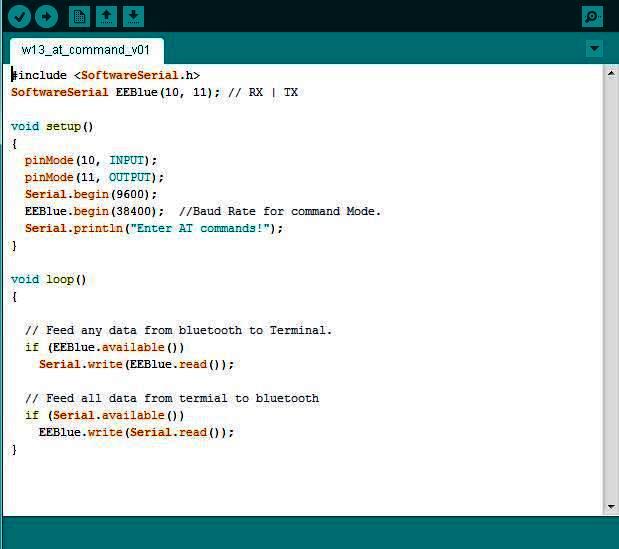619x549 pixels.
Task: Click the 'Serial.println("Enter AT commands!");' line
Action: [x=154, y=228]
